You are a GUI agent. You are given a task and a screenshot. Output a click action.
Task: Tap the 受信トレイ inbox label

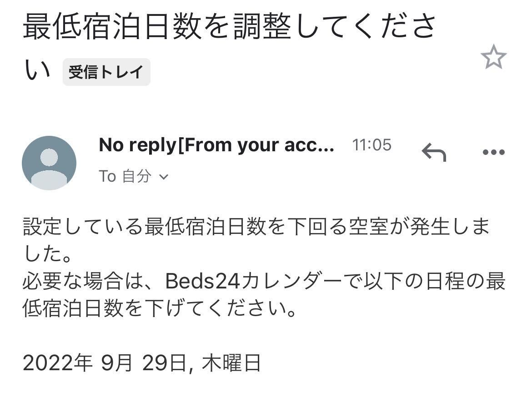click(x=106, y=72)
